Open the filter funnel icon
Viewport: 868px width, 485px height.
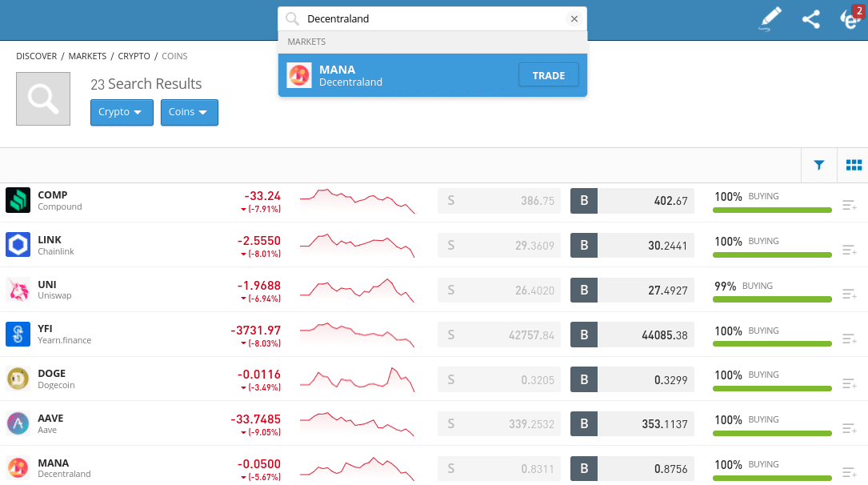point(818,164)
